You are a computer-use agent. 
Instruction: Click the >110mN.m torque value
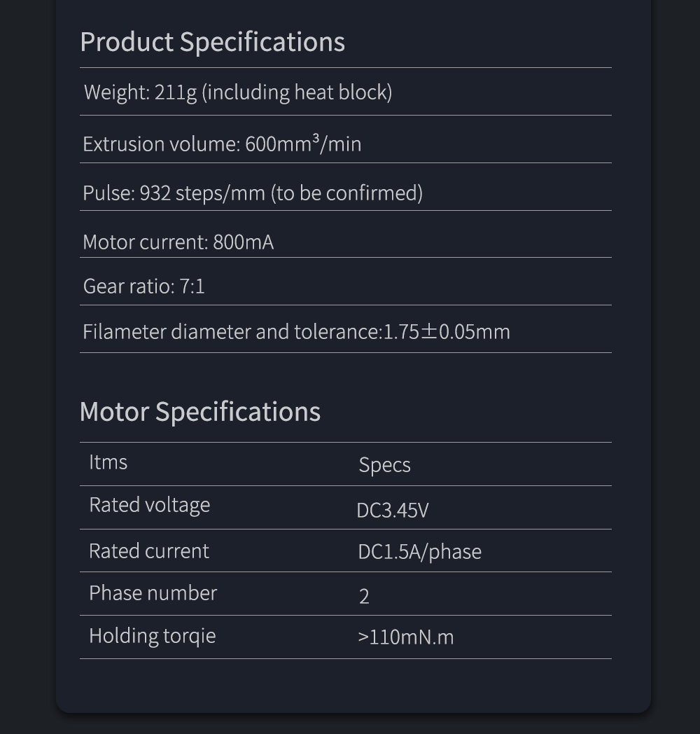(x=405, y=637)
